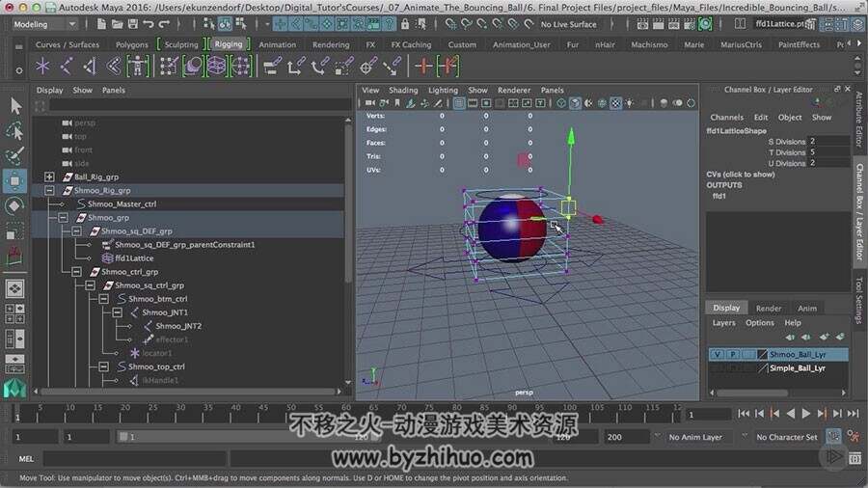Select the arrow Select tool in toolbox
Screen dimensions: 868x488
tap(15, 106)
